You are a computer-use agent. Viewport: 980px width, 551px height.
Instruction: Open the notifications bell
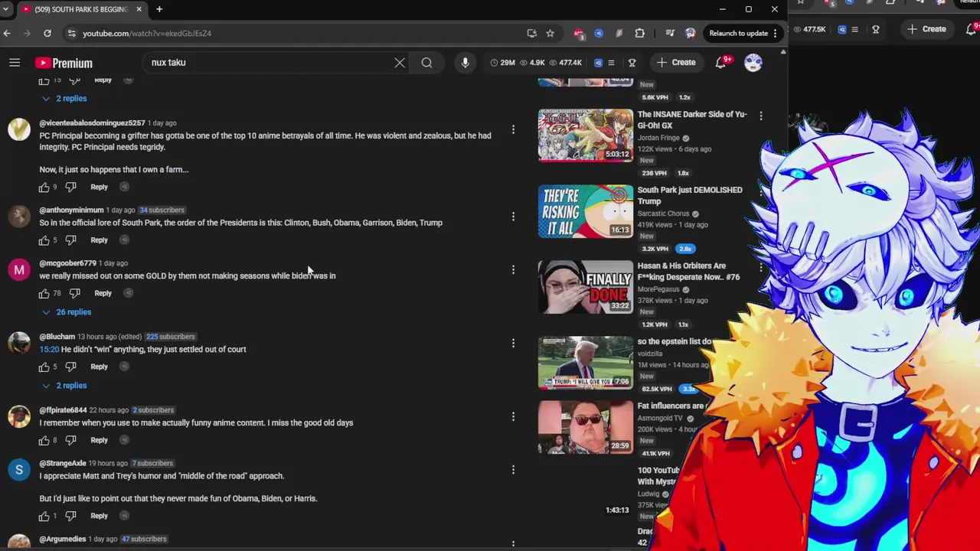pyautogui.click(x=721, y=63)
